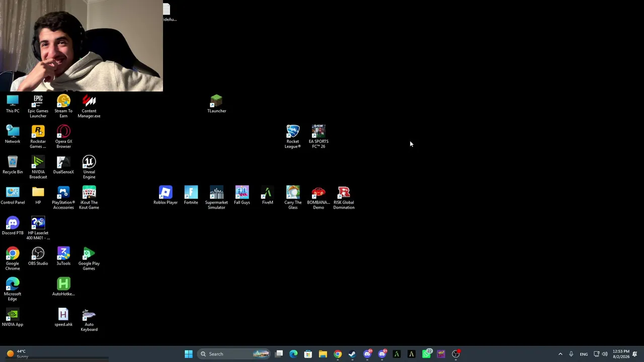The width and height of the screenshot is (644, 362).
Task: Select Google Chrome desktop shortcut
Action: pos(13,259)
